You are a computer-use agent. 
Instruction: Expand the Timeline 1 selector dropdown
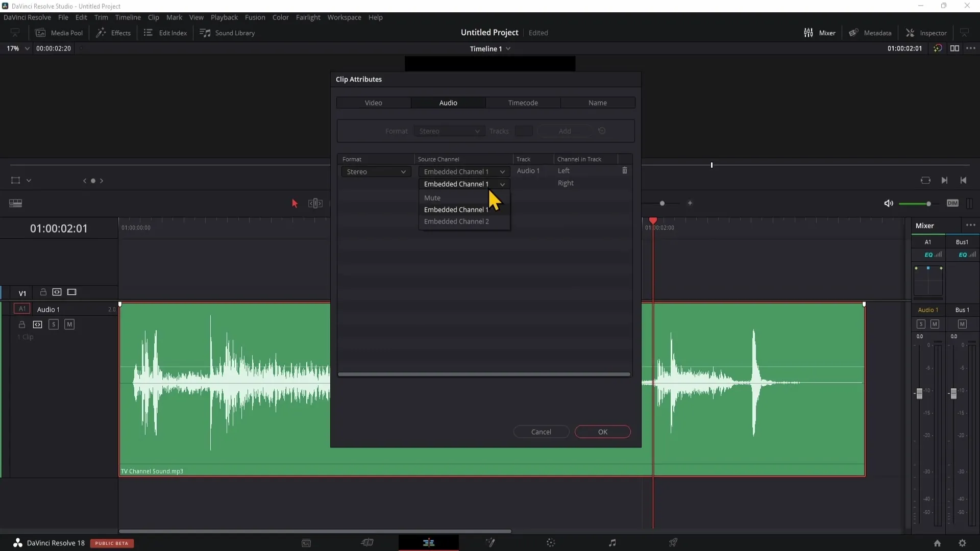pos(509,48)
